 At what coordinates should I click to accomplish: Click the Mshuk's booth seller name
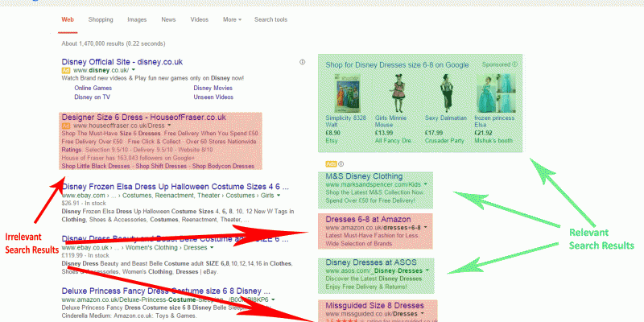click(493, 140)
